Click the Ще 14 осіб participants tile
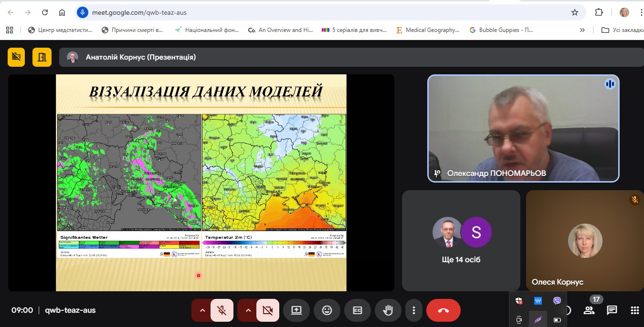This screenshot has height=327, width=644. [461, 241]
